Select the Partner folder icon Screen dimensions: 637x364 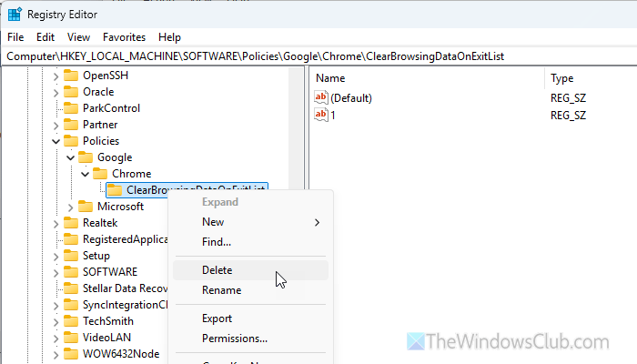[x=71, y=125]
